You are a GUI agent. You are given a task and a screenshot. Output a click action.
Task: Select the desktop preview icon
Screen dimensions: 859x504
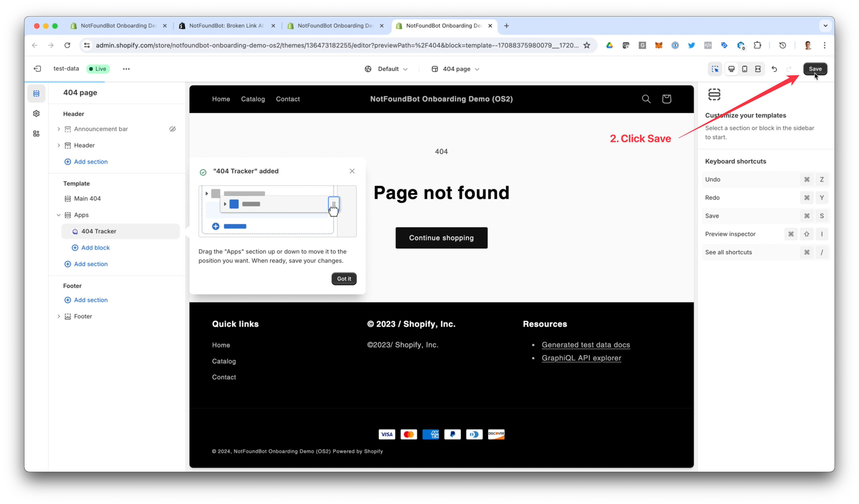click(732, 69)
